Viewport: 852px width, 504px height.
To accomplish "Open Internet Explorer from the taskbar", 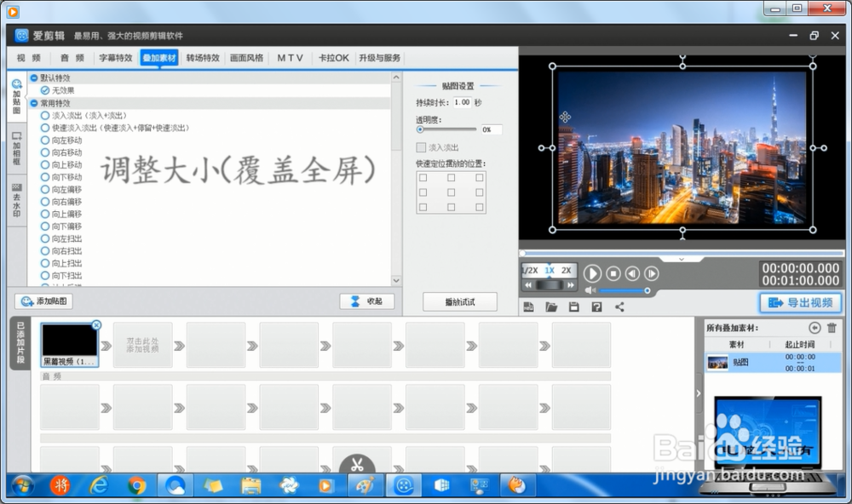I will click(100, 485).
